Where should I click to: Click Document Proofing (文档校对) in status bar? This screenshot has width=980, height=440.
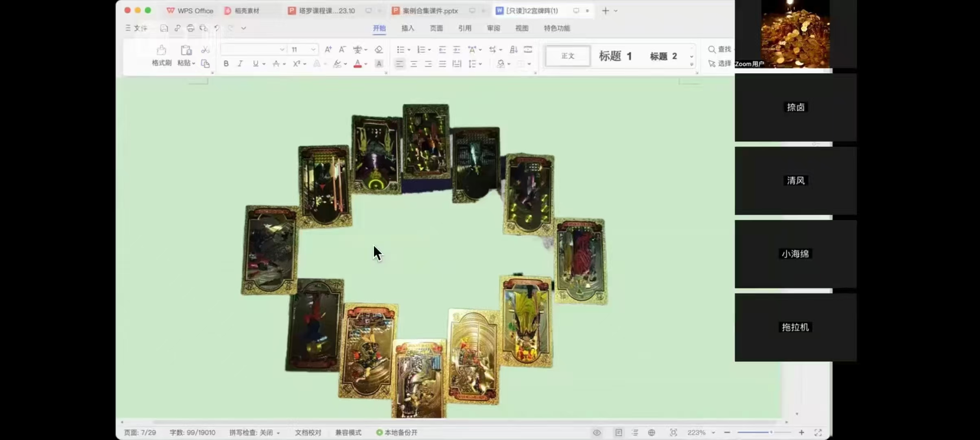coord(308,433)
